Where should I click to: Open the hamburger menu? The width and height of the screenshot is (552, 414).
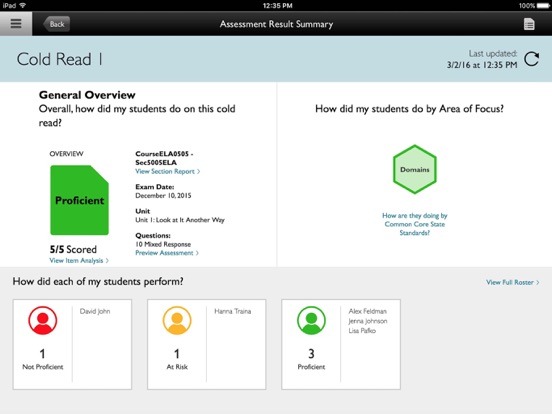(x=16, y=24)
